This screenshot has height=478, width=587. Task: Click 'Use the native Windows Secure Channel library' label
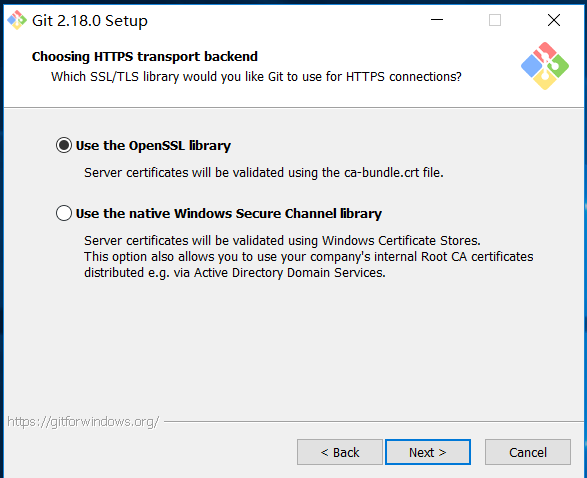(x=229, y=214)
